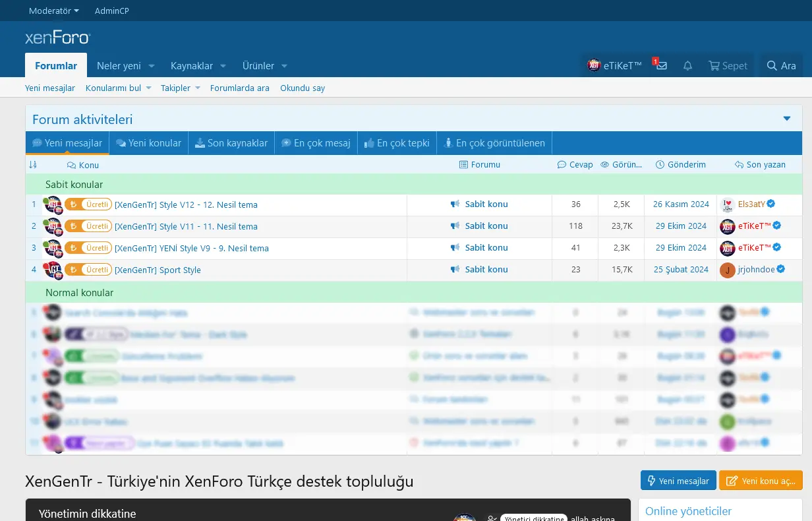This screenshot has width=812, height=521.
Task: Click the Okundu say link
Action: tap(303, 88)
